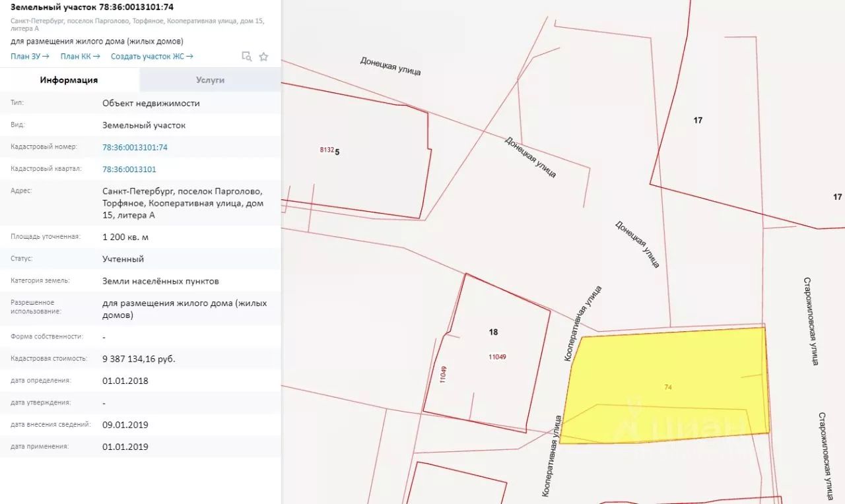The height and width of the screenshot is (504, 845).
Task: Open the План КК link
Action: point(80,57)
